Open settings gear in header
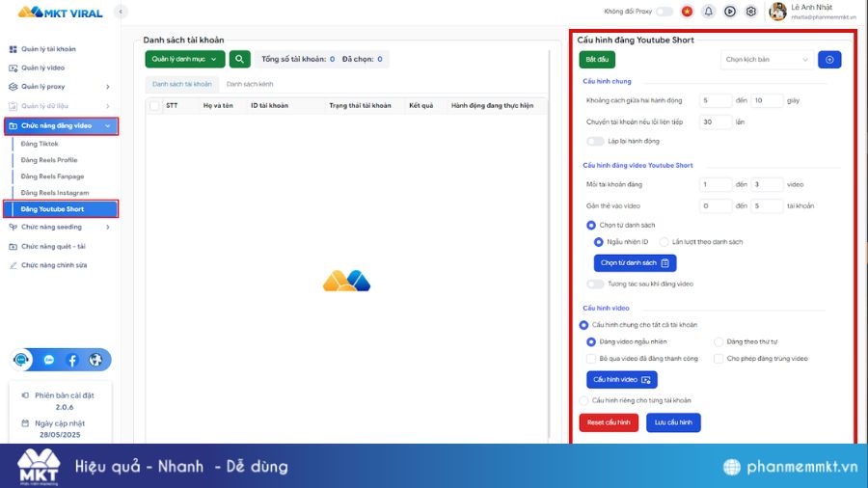Viewport: 868px width, 488px height. click(751, 11)
